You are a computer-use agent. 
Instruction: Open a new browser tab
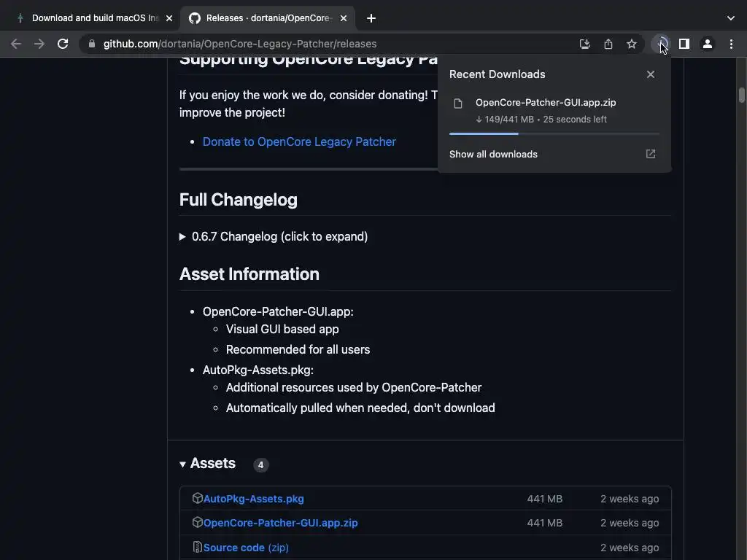(x=371, y=17)
